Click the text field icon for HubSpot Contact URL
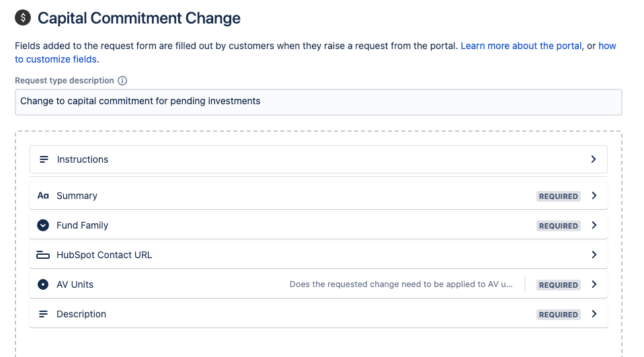The width and height of the screenshot is (644, 357). coord(43,255)
